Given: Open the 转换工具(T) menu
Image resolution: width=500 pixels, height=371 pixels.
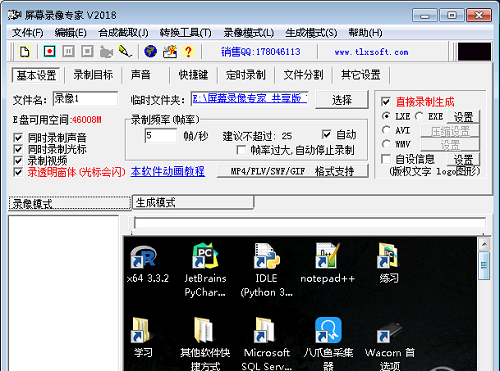Looking at the screenshot, I should [185, 33].
